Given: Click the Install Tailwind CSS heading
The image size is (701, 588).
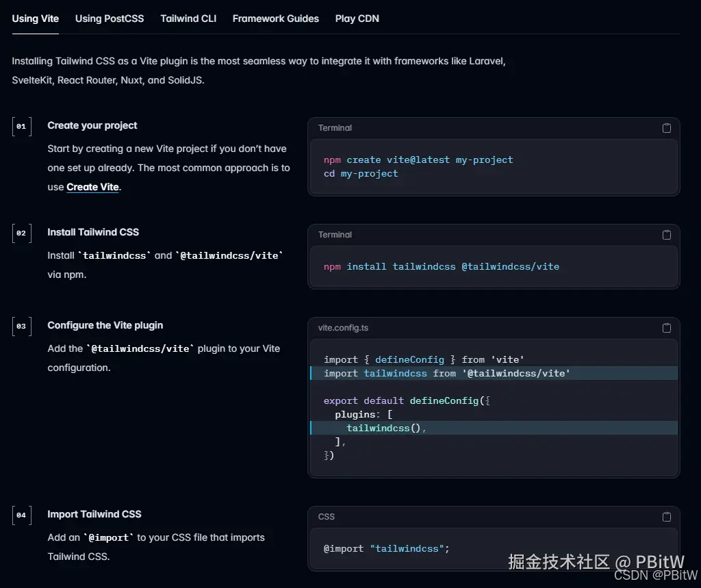Looking at the screenshot, I should coord(93,232).
